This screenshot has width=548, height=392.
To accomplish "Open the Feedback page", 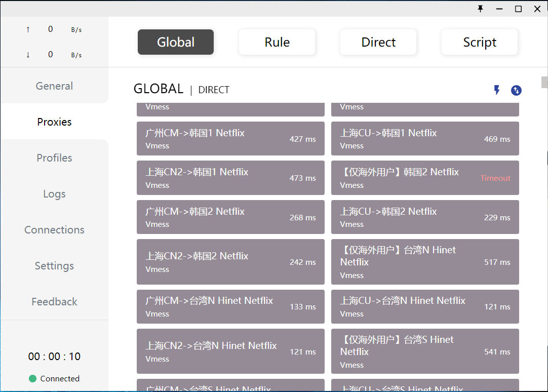I will pyautogui.click(x=54, y=302).
